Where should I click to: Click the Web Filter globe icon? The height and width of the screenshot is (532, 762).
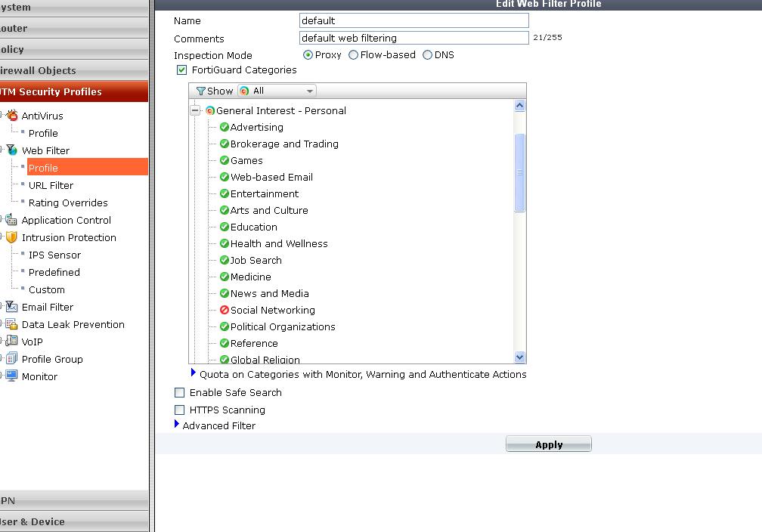click(11, 150)
